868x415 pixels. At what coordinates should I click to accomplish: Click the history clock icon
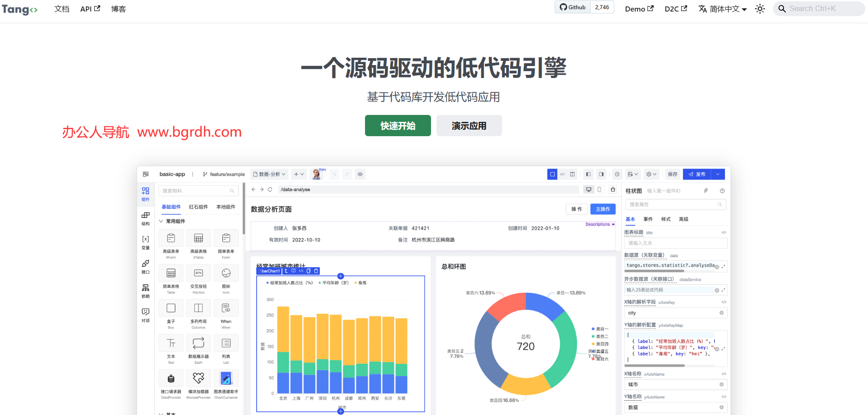[x=617, y=174]
